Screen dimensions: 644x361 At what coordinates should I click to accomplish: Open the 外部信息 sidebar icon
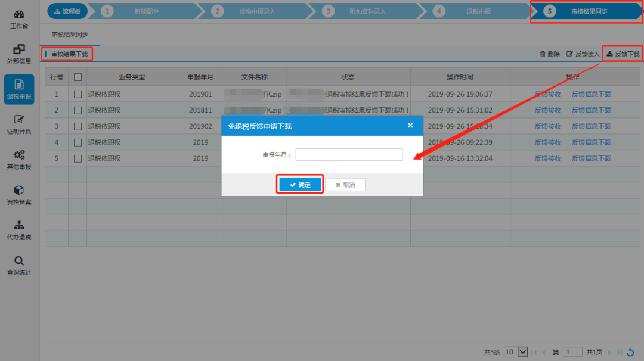point(19,54)
